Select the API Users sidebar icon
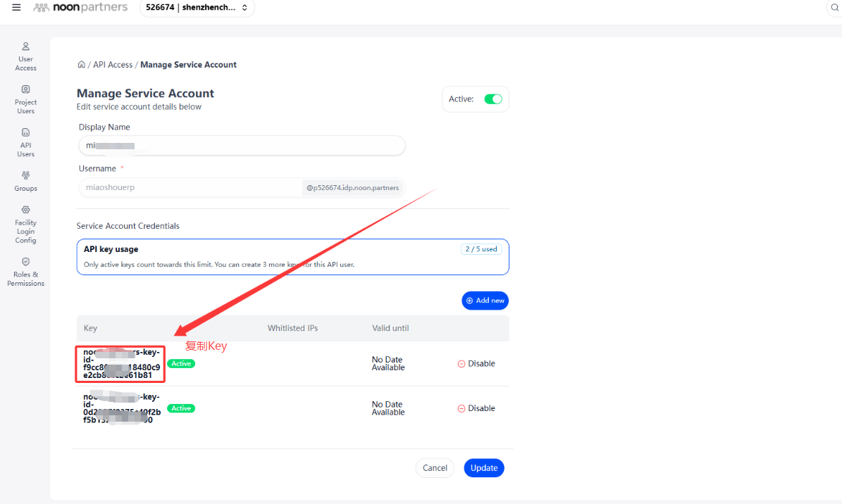Image resolution: width=842 pixels, height=504 pixels. click(26, 132)
